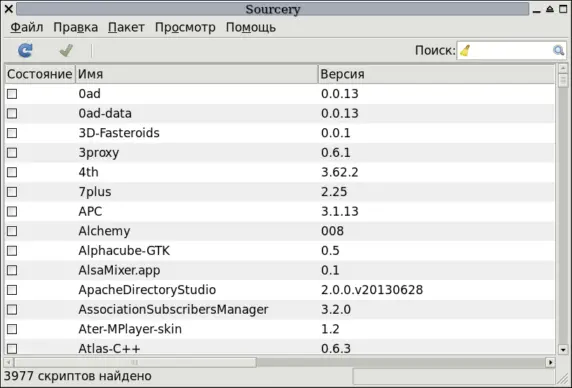Select the AlsaMixer.app package name
This screenshot has height=388, width=572.
[119, 270]
